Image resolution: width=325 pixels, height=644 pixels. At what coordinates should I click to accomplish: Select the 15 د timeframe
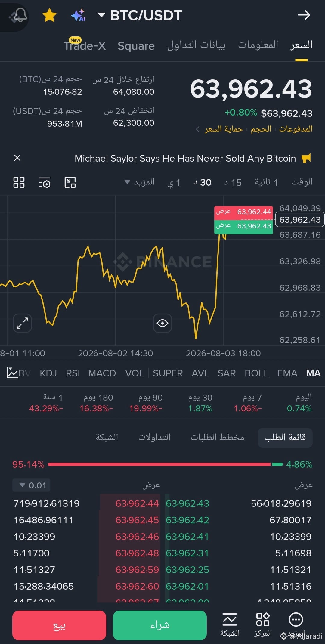pos(233,182)
